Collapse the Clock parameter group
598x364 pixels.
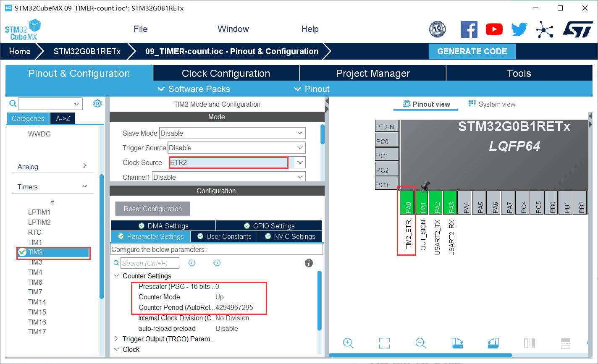116,349
